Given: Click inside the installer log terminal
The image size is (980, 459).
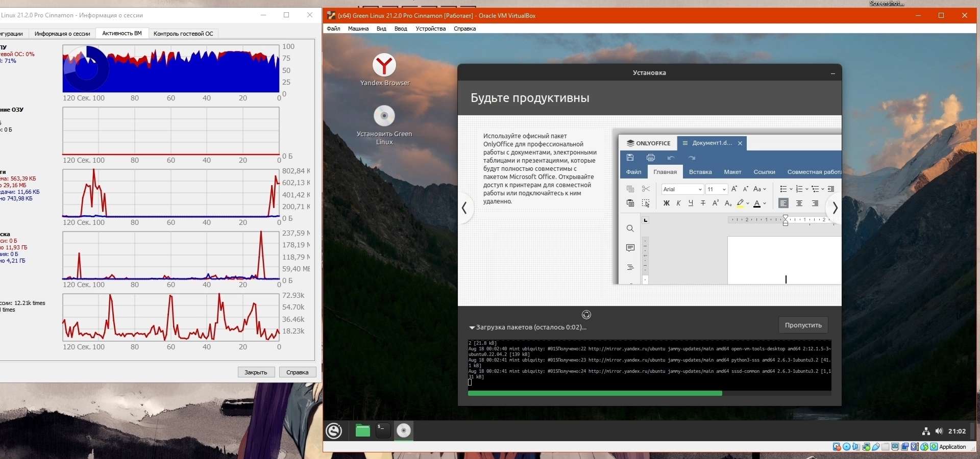Looking at the screenshot, I should 650,365.
